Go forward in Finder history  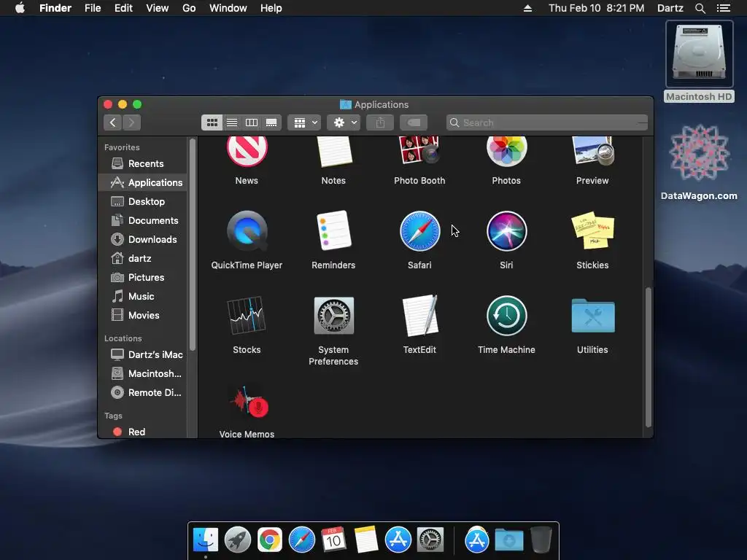coord(132,122)
